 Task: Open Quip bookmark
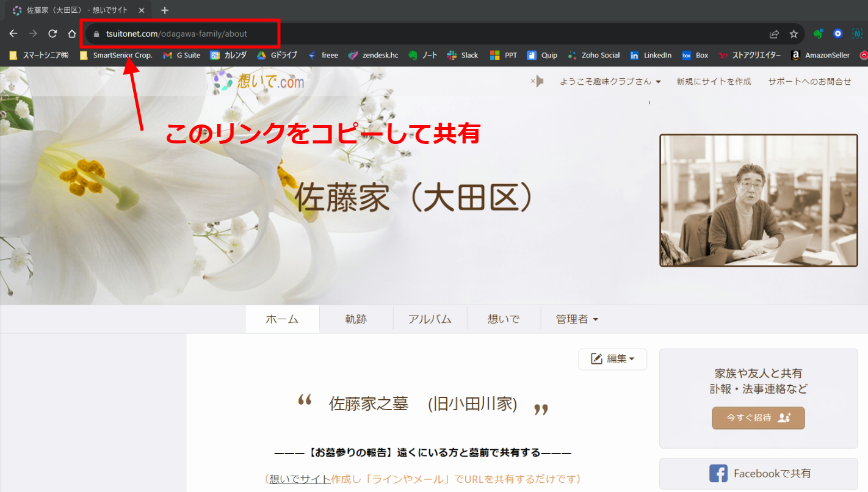[x=542, y=55]
